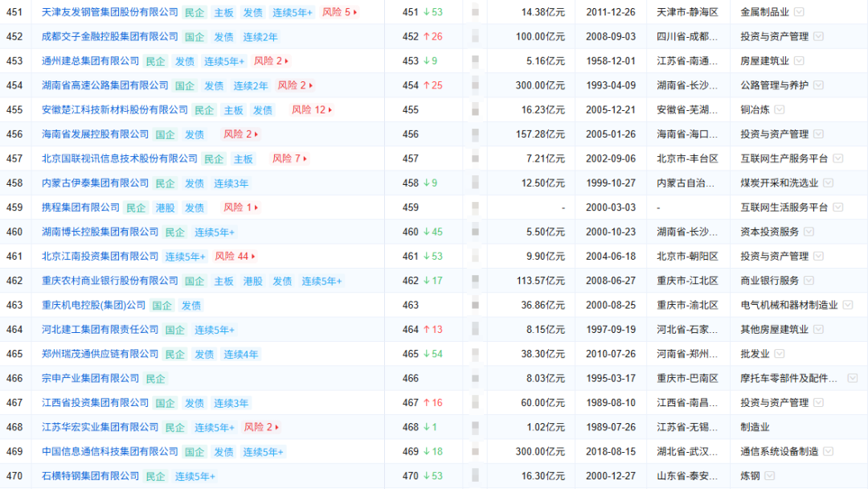This screenshot has width=868, height=489.
Task: Select registered capital 157.28亿元 cell
Action: pyautogui.click(x=540, y=134)
